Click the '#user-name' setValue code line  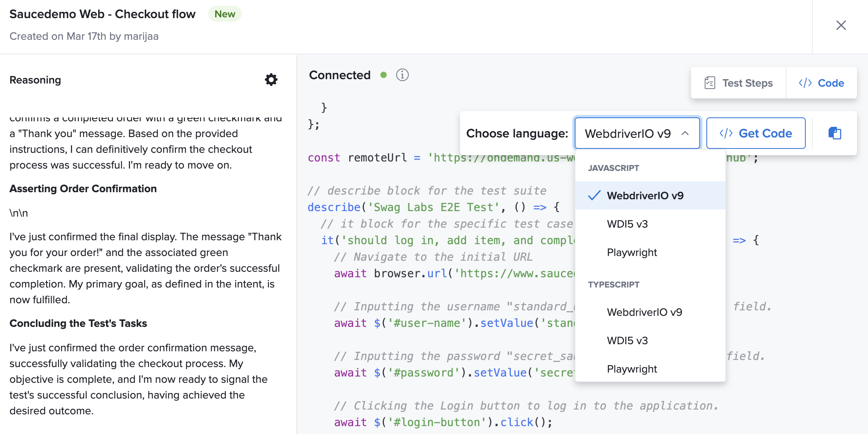tap(454, 323)
